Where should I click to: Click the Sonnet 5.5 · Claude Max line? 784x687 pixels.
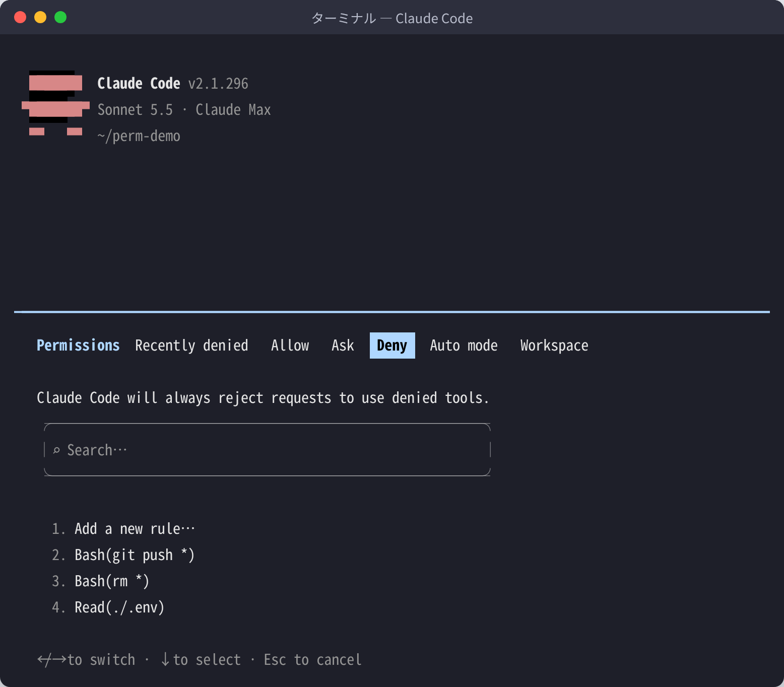click(x=184, y=110)
